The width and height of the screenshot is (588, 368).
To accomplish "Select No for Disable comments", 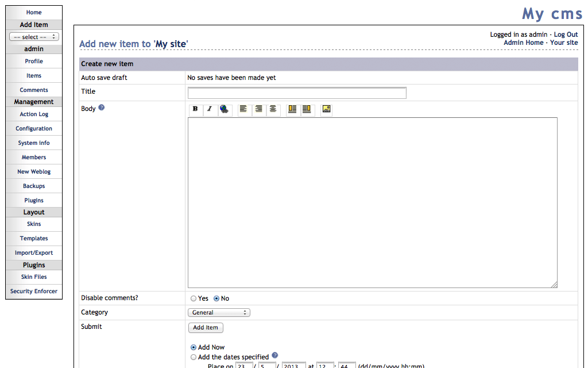I will click(216, 298).
